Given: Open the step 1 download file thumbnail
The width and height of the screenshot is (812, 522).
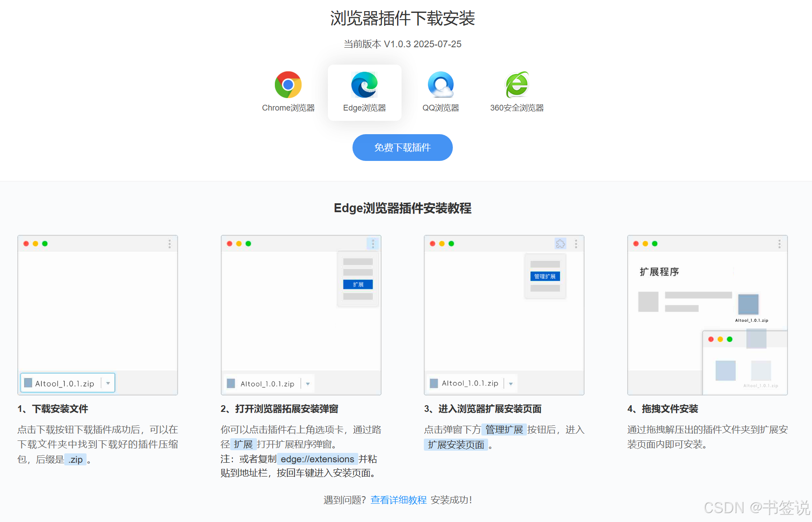Looking at the screenshot, I should tap(98, 315).
